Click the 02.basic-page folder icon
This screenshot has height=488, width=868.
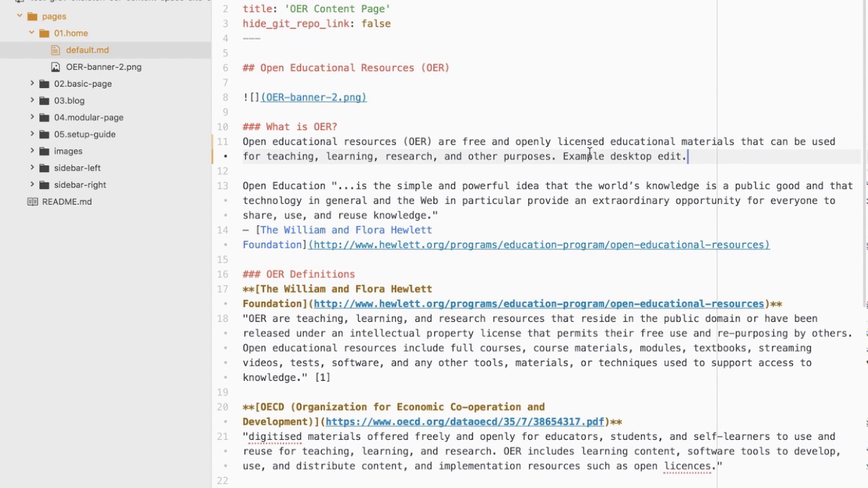[44, 84]
